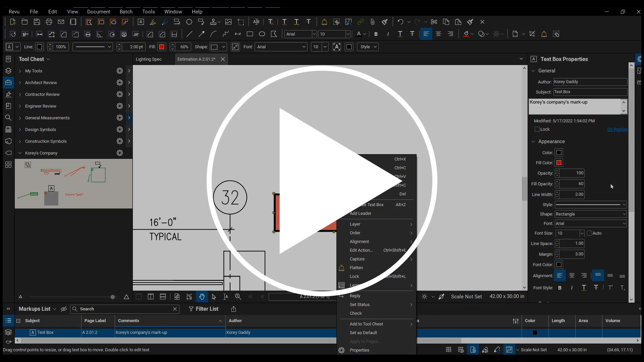
Task: Click the Lighting Spec tab
Action: pos(148,59)
